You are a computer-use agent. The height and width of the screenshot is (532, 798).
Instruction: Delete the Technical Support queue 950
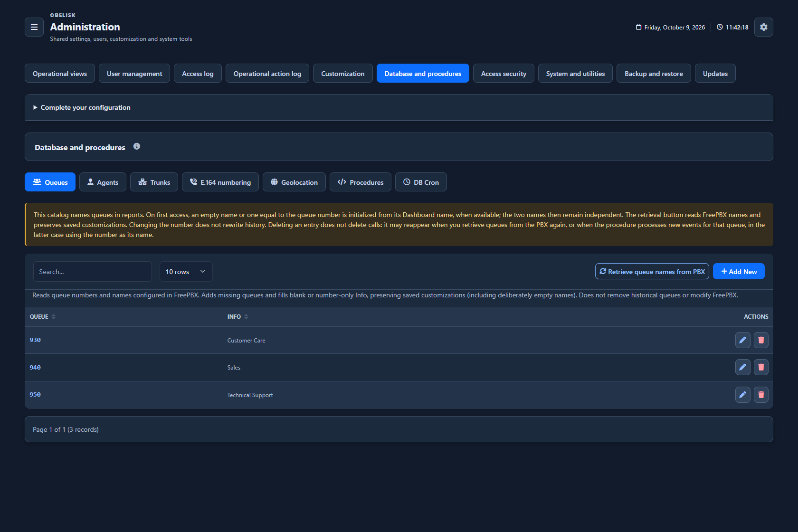tap(761, 395)
